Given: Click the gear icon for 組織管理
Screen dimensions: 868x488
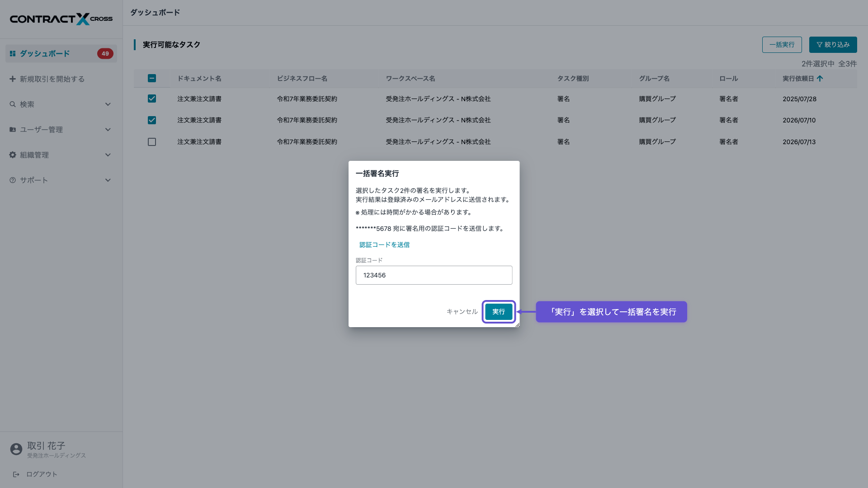Looking at the screenshot, I should [x=13, y=155].
